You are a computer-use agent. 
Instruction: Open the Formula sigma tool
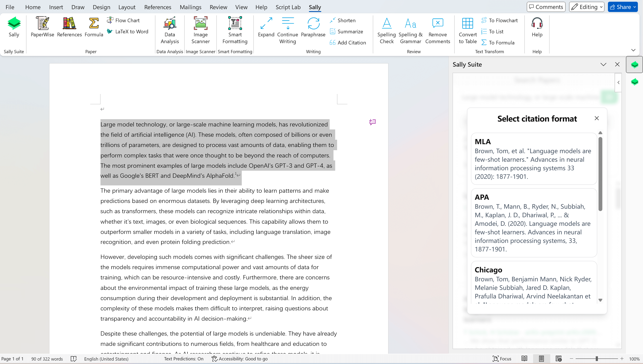(94, 27)
